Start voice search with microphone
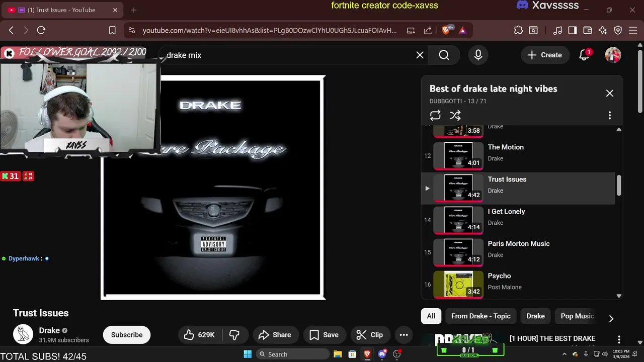644x362 pixels. point(478,55)
